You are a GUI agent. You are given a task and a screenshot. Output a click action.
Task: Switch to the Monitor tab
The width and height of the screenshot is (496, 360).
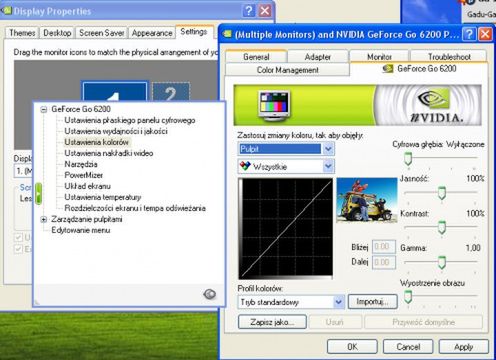point(379,57)
